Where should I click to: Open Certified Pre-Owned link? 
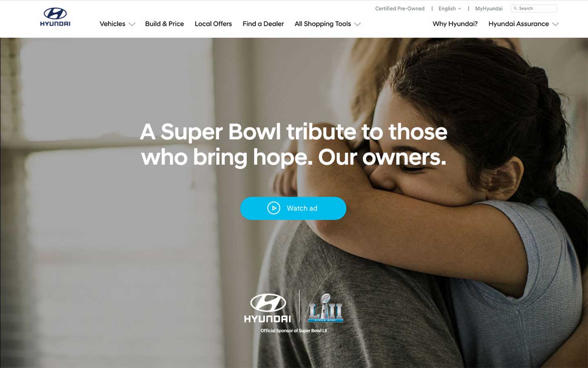tap(400, 9)
